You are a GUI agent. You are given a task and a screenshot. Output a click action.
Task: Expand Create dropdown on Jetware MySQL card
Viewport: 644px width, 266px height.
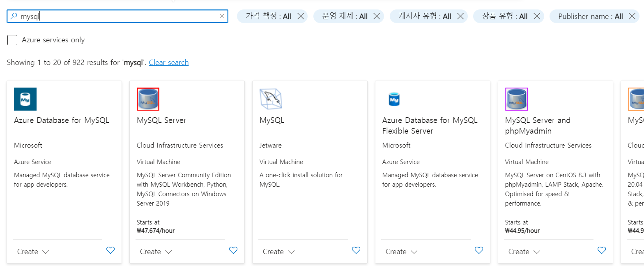278,252
